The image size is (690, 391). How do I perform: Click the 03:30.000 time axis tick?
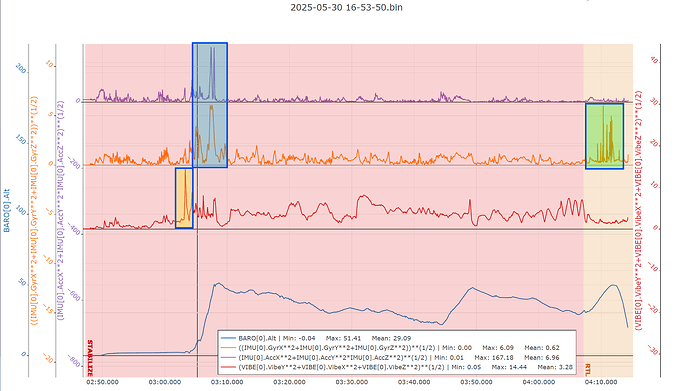click(352, 382)
